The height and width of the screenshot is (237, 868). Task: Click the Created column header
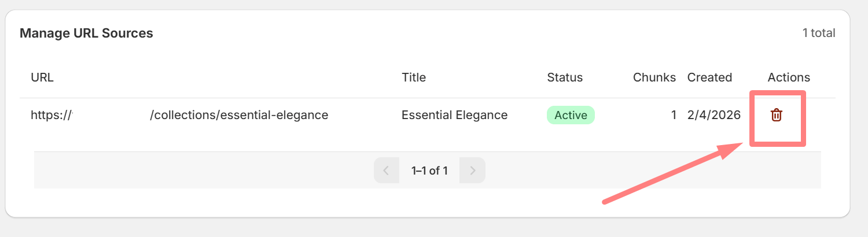click(709, 77)
